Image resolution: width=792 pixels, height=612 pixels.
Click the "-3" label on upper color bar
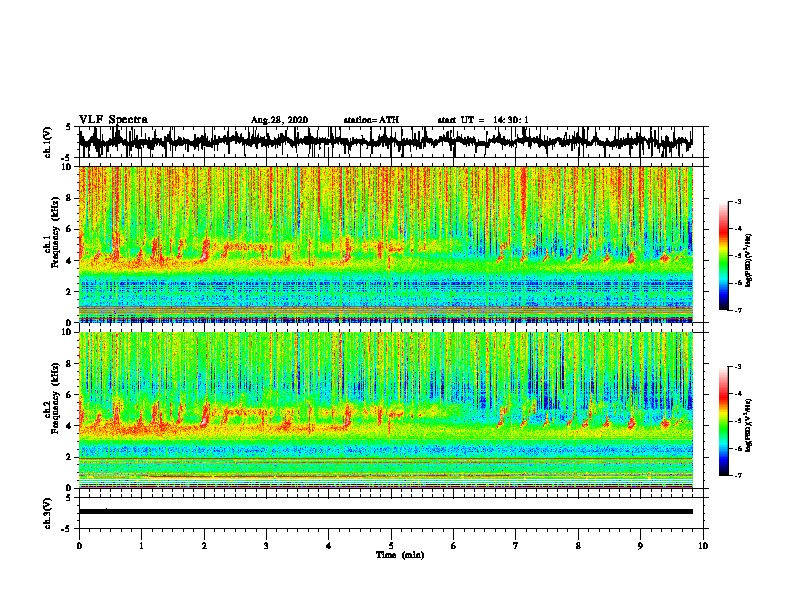[737, 202]
